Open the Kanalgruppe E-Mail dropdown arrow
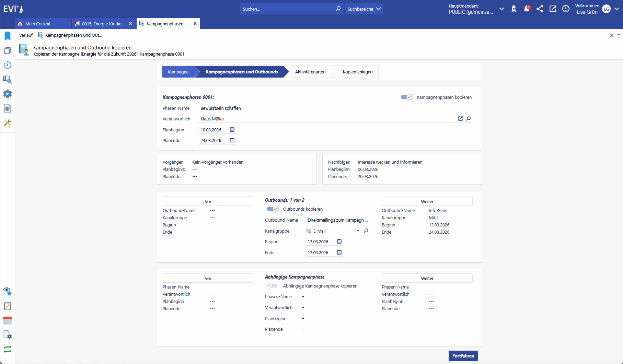The height and width of the screenshot is (364, 623). (x=358, y=231)
